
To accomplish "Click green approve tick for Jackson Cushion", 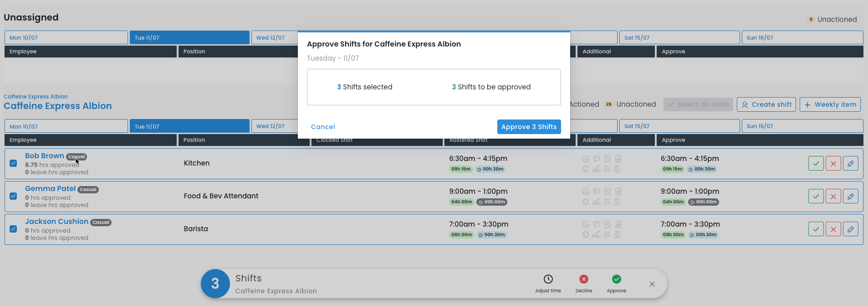I will tap(816, 229).
